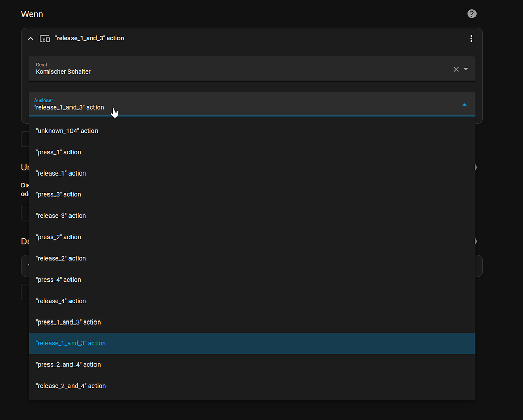523x420 pixels.
Task: Click the device trigger icon in header
Action: 45,39
